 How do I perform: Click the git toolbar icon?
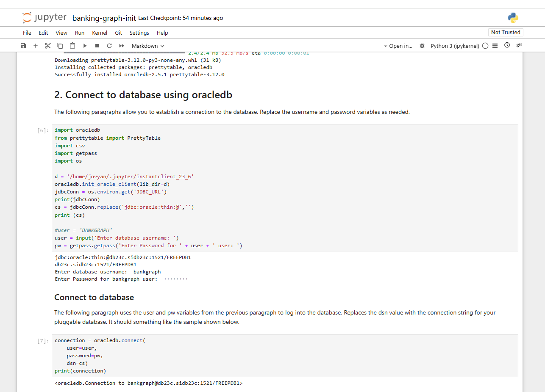coord(519,45)
